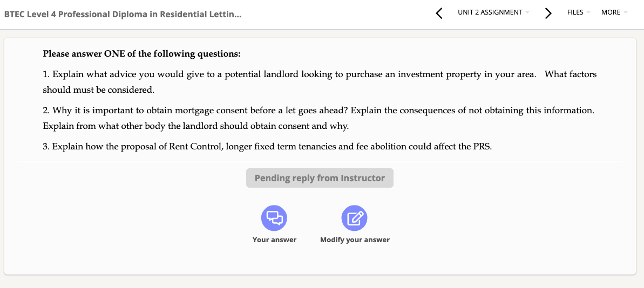Screen dimensions: 644x288
Task: Click the small arrow next to FILES
Action: click(588, 13)
